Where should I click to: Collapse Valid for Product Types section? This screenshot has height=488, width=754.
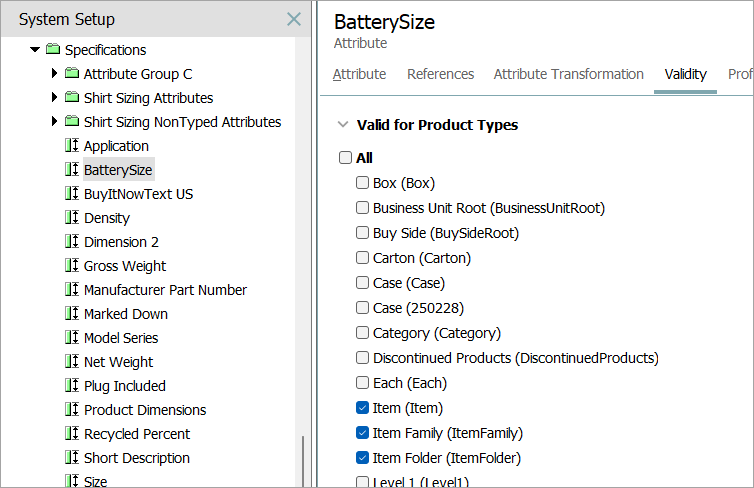click(x=343, y=125)
